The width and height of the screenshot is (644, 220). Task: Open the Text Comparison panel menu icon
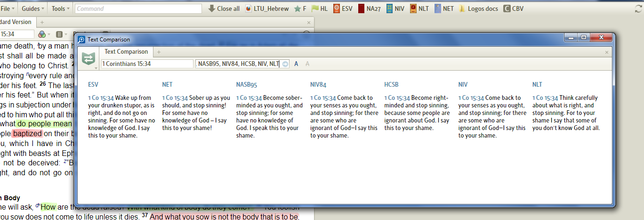pyautogui.click(x=89, y=59)
